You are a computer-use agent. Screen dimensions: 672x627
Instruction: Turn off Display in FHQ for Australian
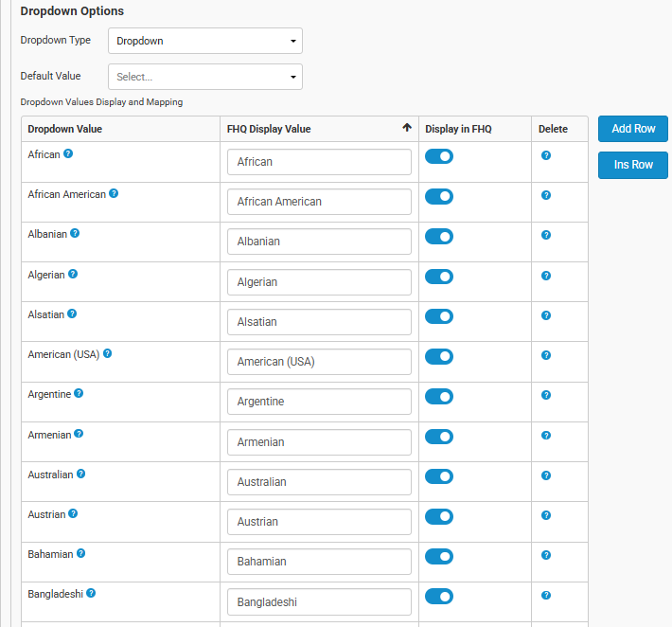pyautogui.click(x=439, y=476)
